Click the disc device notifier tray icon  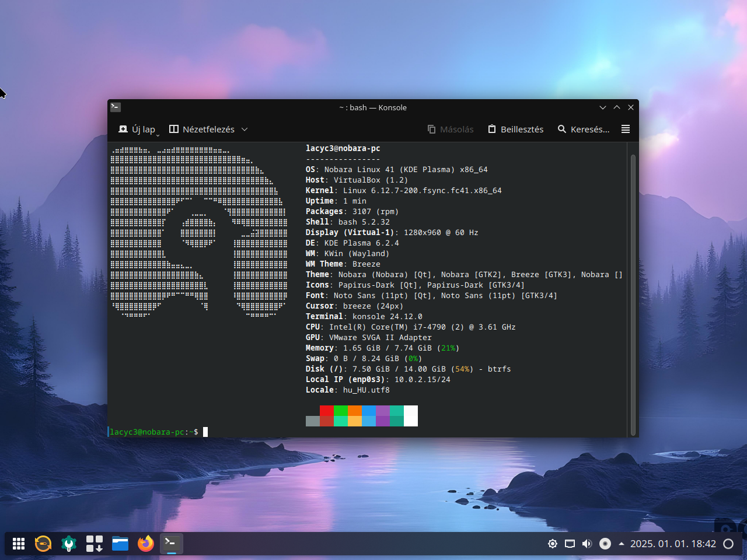pos(605,544)
